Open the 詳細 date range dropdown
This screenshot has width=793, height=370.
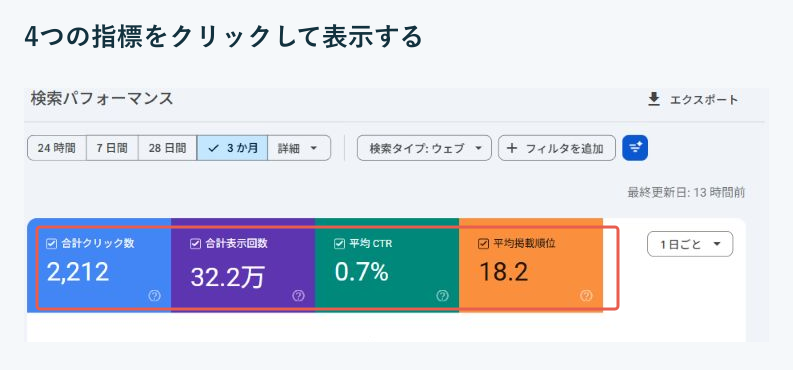click(299, 148)
